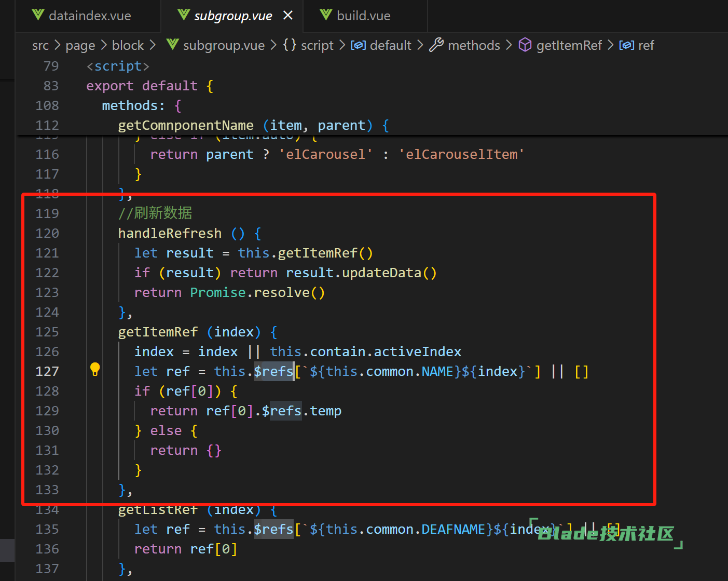Click the subgroup.vue breadcrumb file name
This screenshot has height=581, width=728.
click(x=224, y=46)
